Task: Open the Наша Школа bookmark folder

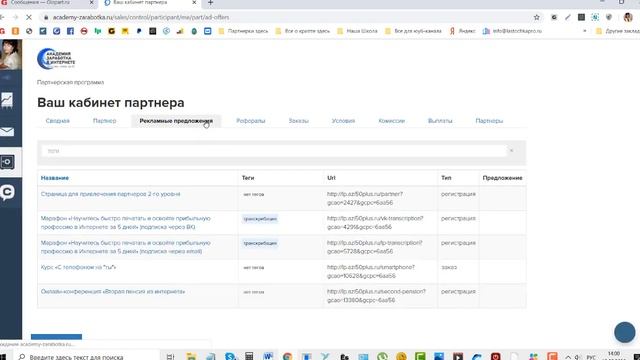Action: point(357,31)
